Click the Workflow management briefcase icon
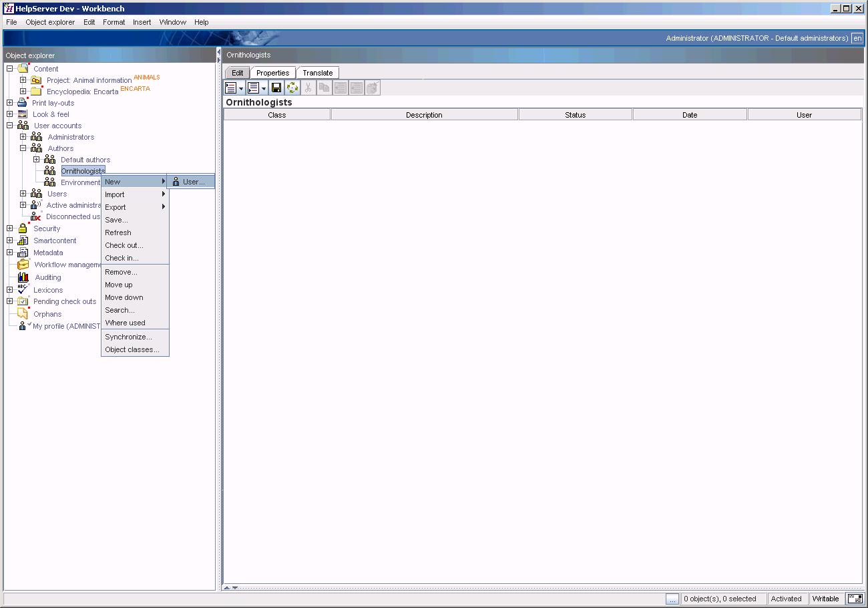868x608 pixels. (23, 265)
